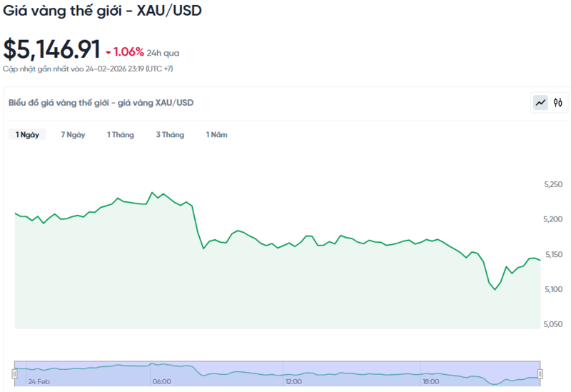
Task: Select the 1 Ngày time range
Action: 27,134
